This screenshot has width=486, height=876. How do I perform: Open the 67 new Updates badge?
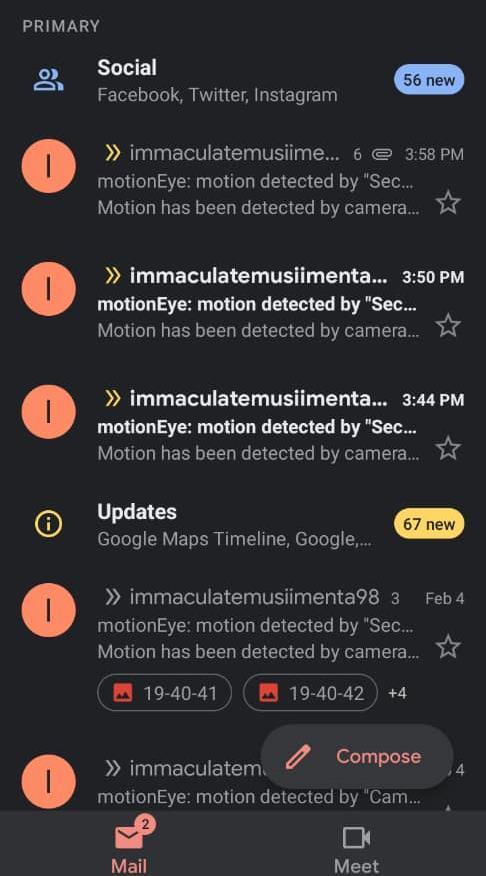[x=429, y=524]
